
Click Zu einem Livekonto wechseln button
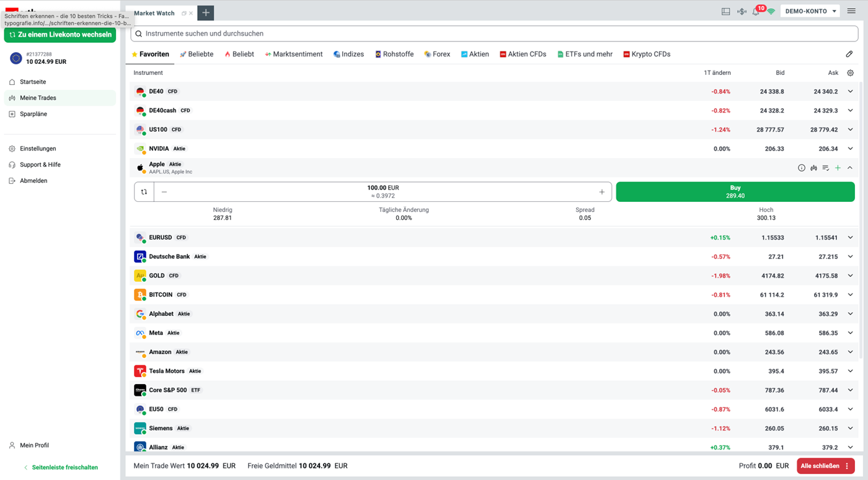click(x=60, y=35)
